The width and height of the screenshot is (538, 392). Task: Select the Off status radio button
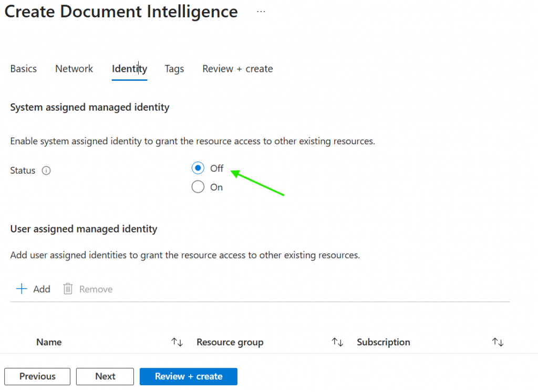click(198, 168)
